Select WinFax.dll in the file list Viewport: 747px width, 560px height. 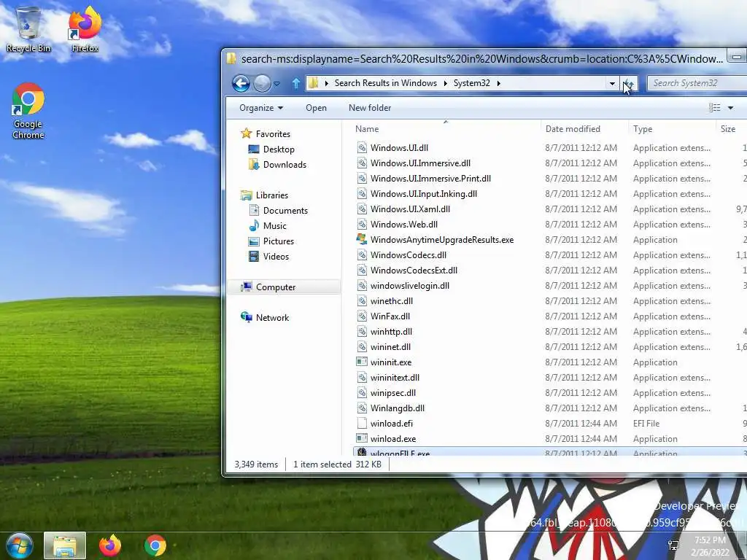click(390, 316)
